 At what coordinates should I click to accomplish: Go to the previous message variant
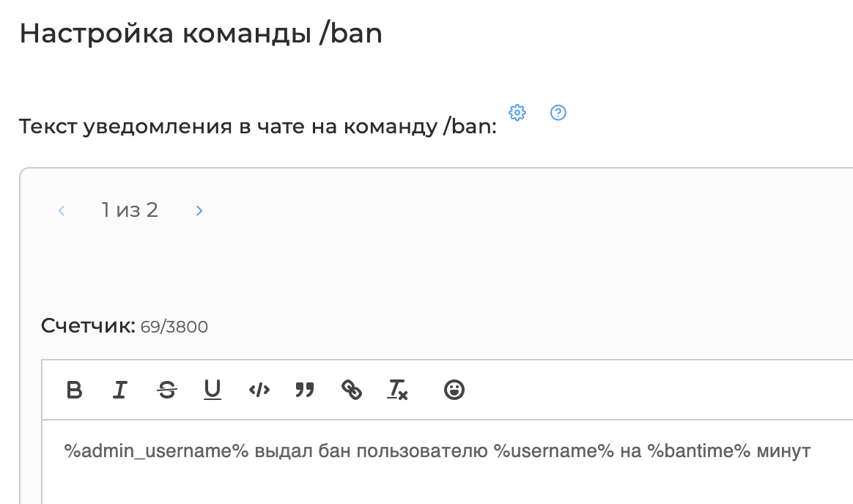point(62,210)
